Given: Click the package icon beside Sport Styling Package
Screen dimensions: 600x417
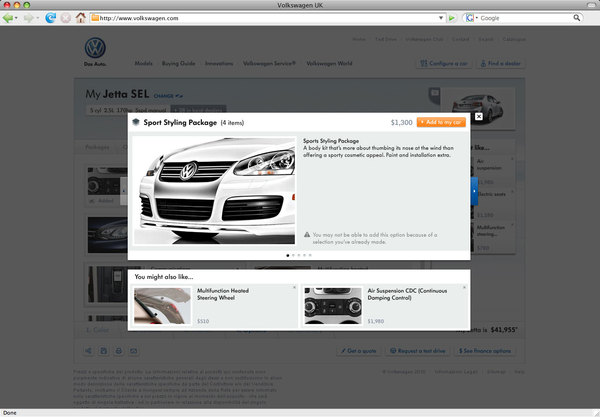Looking at the screenshot, I should [x=137, y=122].
